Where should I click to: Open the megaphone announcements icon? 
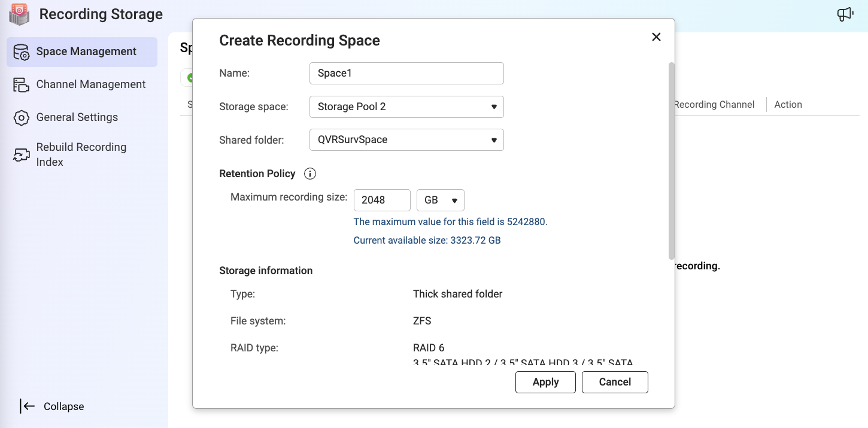pyautogui.click(x=845, y=15)
